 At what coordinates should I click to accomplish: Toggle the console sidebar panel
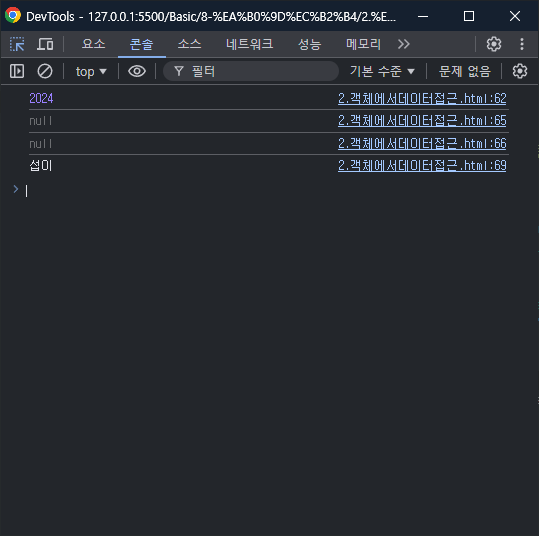pos(17,71)
